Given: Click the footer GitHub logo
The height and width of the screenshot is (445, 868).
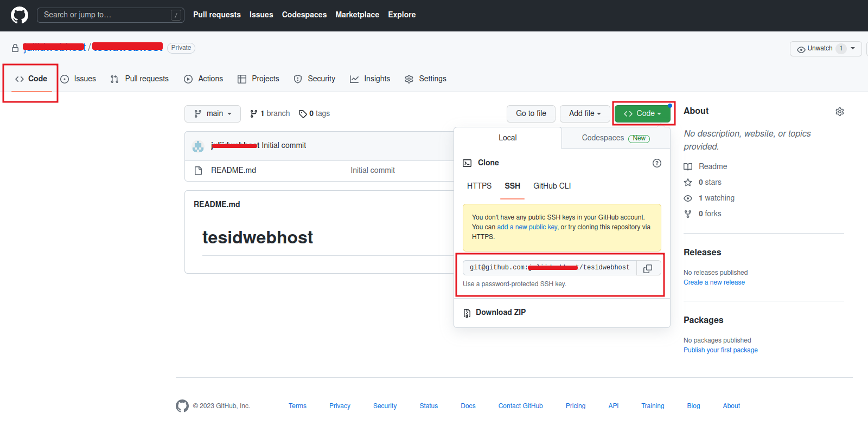Looking at the screenshot, I should pyautogui.click(x=182, y=406).
